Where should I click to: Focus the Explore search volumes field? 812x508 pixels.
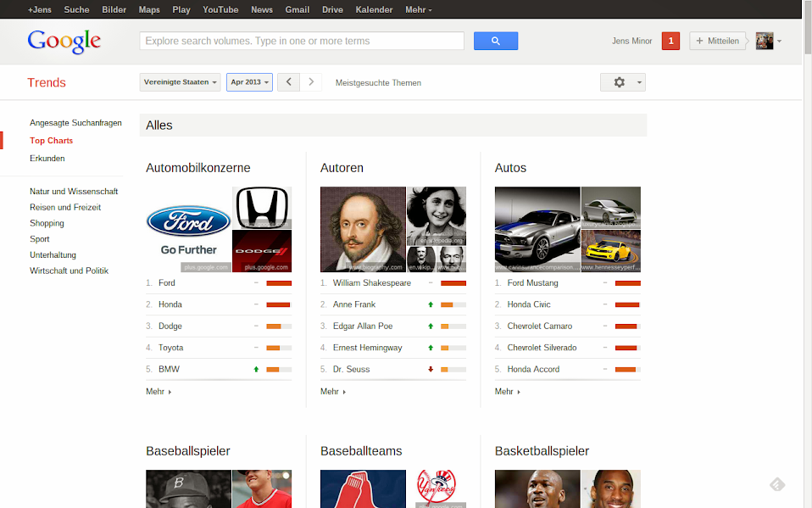click(302, 41)
